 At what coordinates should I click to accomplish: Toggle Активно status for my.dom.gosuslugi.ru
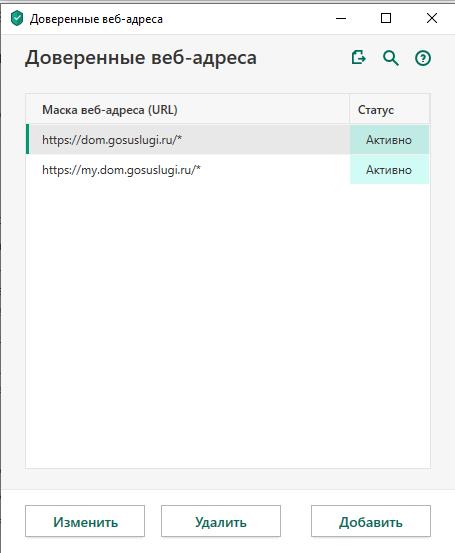click(x=389, y=170)
